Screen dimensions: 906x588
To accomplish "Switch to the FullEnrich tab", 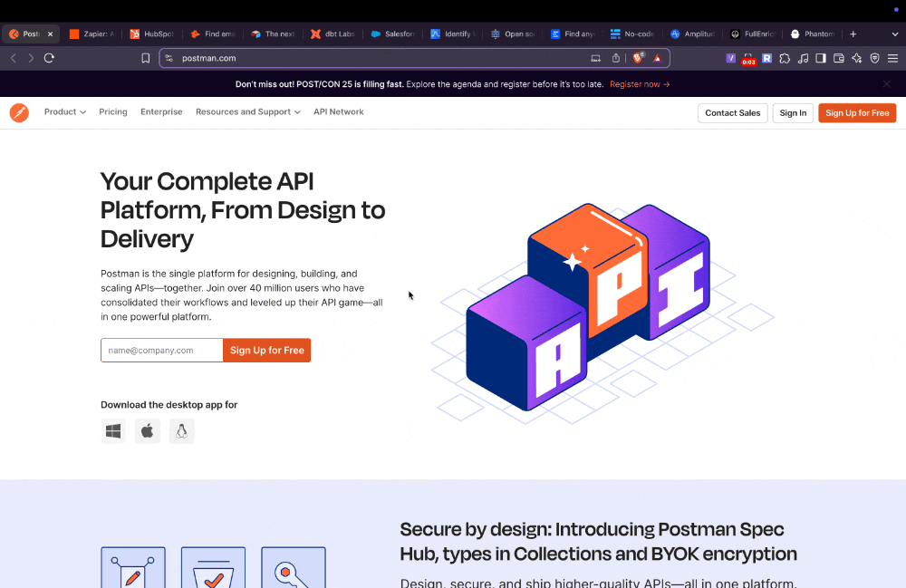I will (x=753, y=34).
